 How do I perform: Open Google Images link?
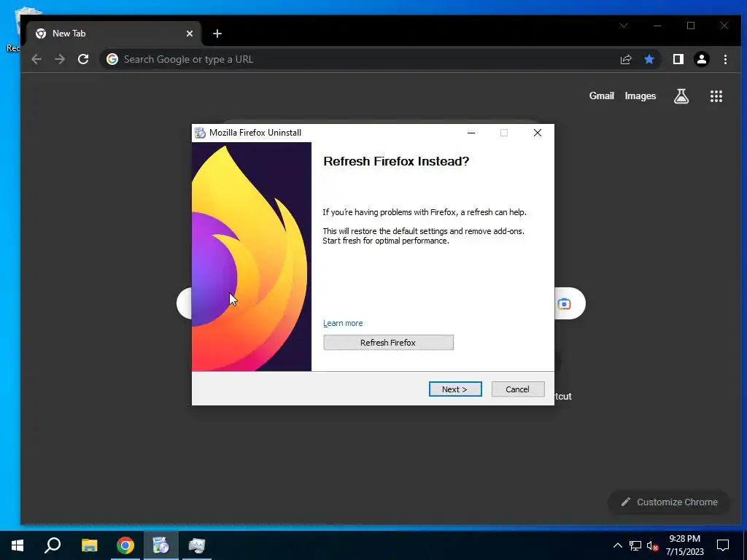point(640,96)
